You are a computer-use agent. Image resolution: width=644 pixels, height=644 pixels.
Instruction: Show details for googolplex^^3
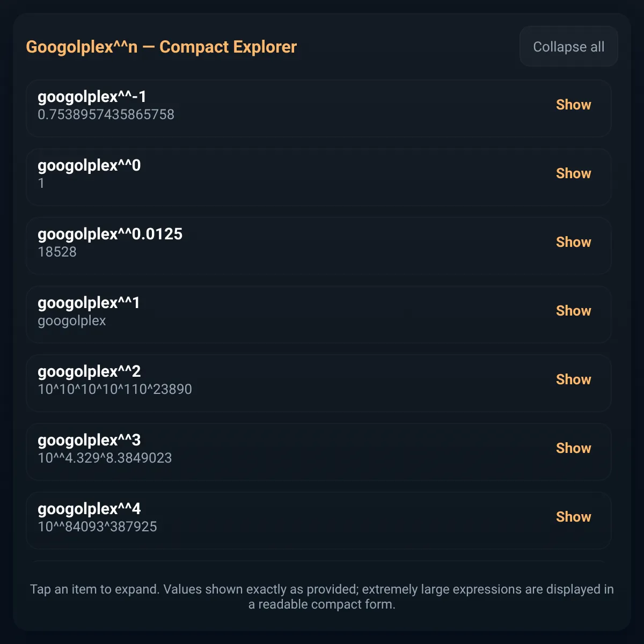click(x=573, y=448)
